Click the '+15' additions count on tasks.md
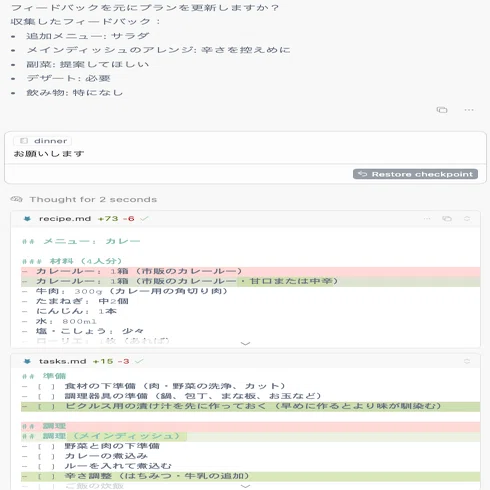This screenshot has width=490, height=490. [x=103, y=361]
